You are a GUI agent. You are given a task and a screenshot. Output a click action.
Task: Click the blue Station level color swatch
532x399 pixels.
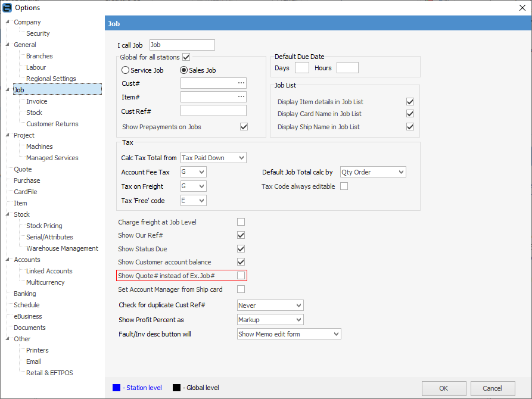tap(116, 388)
